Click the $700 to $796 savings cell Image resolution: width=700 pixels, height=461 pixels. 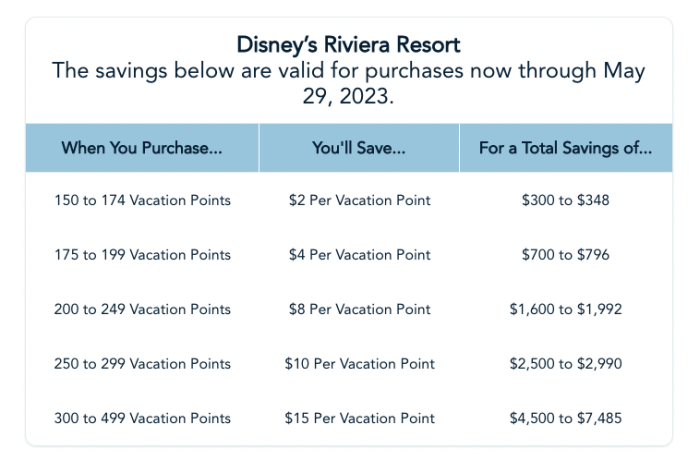coord(565,255)
